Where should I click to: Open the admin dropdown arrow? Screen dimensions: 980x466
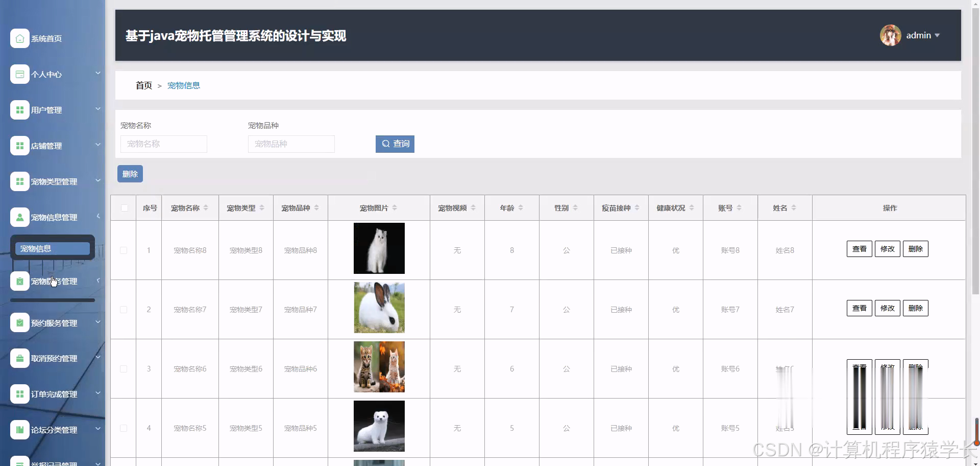937,35
